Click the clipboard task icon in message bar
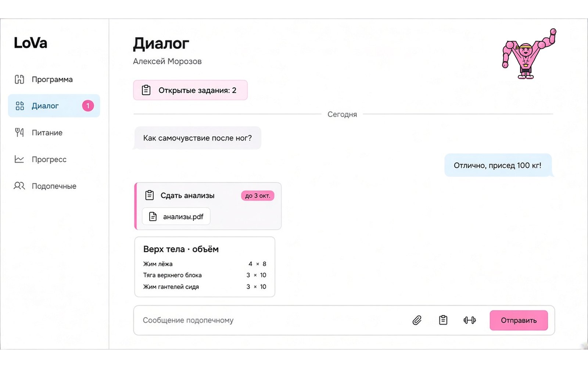 pyautogui.click(x=443, y=320)
